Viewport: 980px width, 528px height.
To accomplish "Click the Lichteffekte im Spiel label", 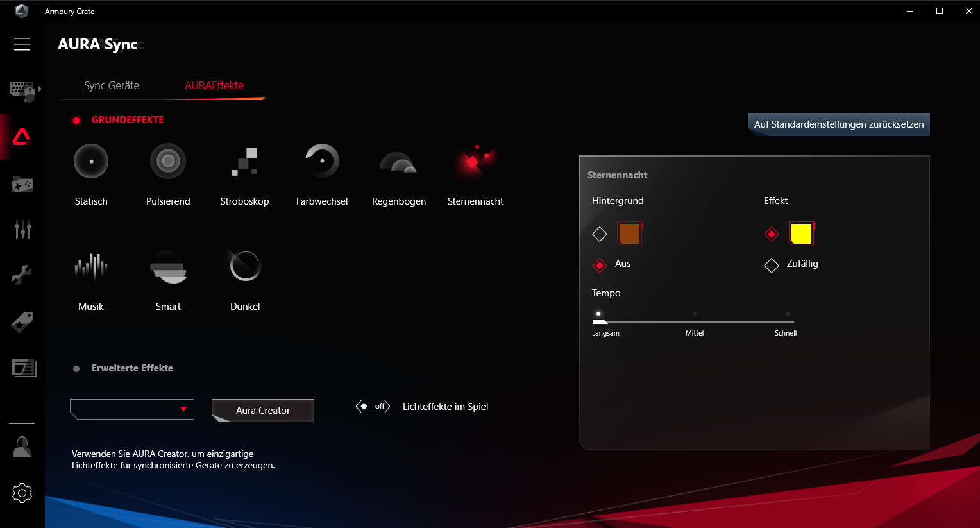I will [x=445, y=407].
